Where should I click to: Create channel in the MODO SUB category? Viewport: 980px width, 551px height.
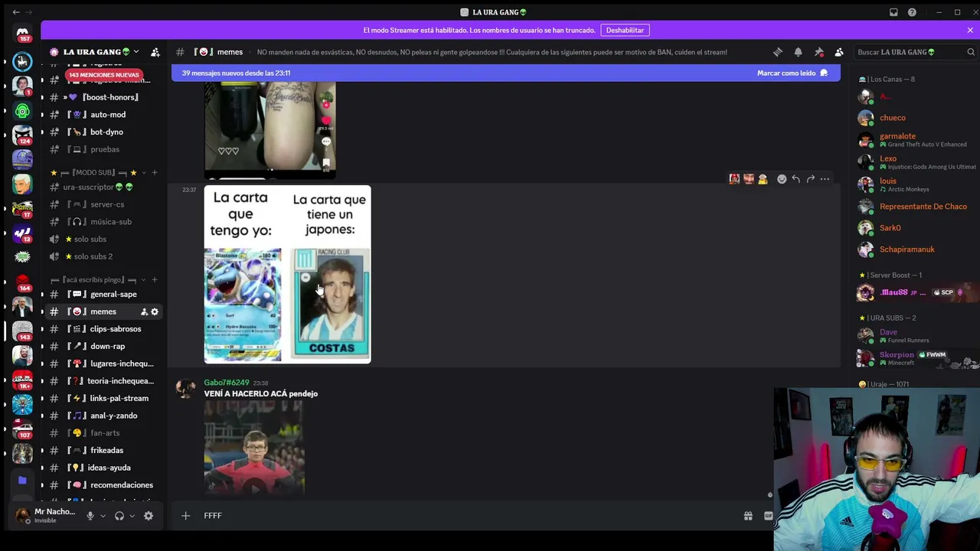pyautogui.click(x=155, y=172)
